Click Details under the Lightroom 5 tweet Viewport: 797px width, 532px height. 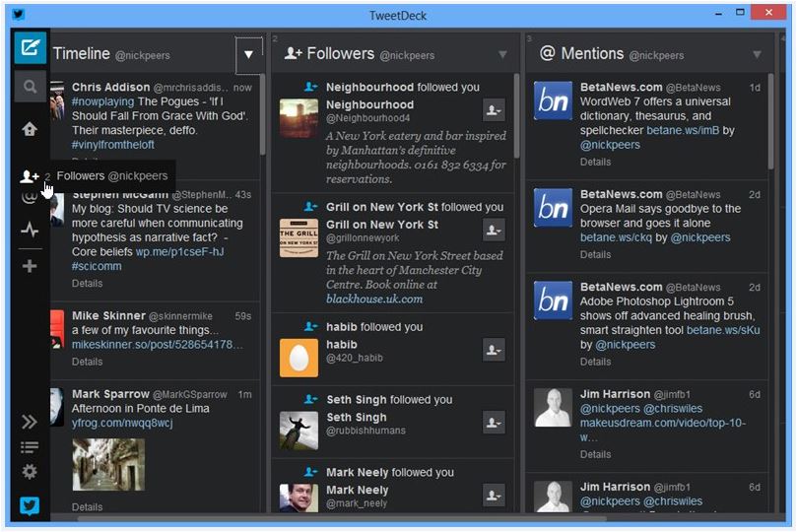coord(596,362)
